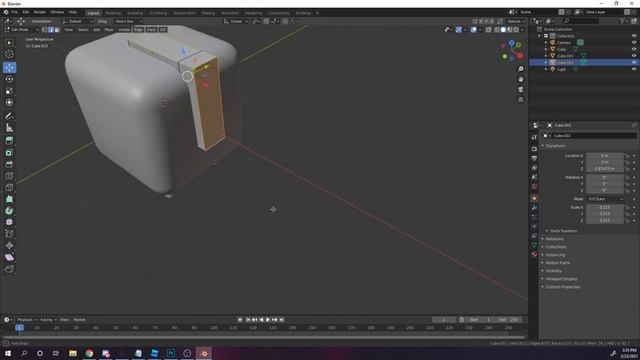Activate the Scale tool
640x360 pixels.
(9, 91)
